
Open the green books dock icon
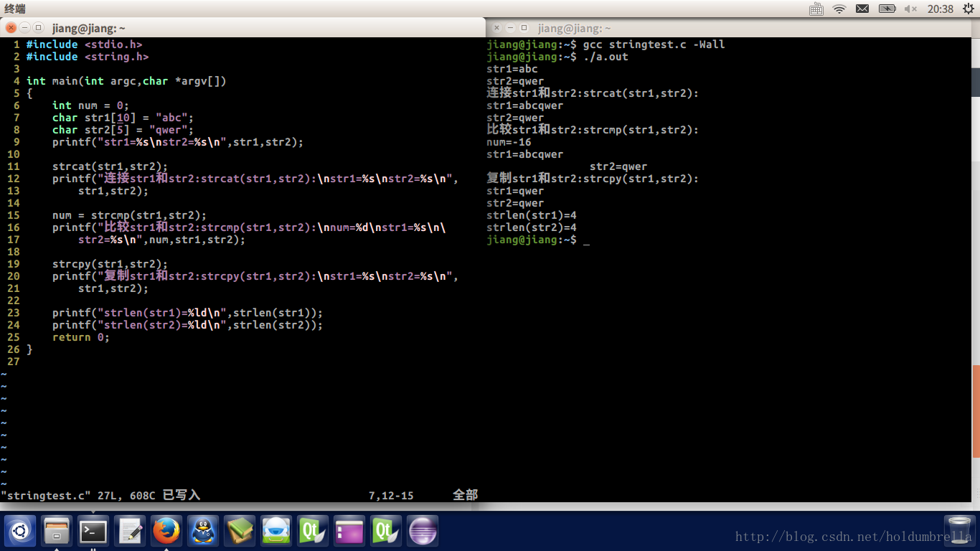240,532
